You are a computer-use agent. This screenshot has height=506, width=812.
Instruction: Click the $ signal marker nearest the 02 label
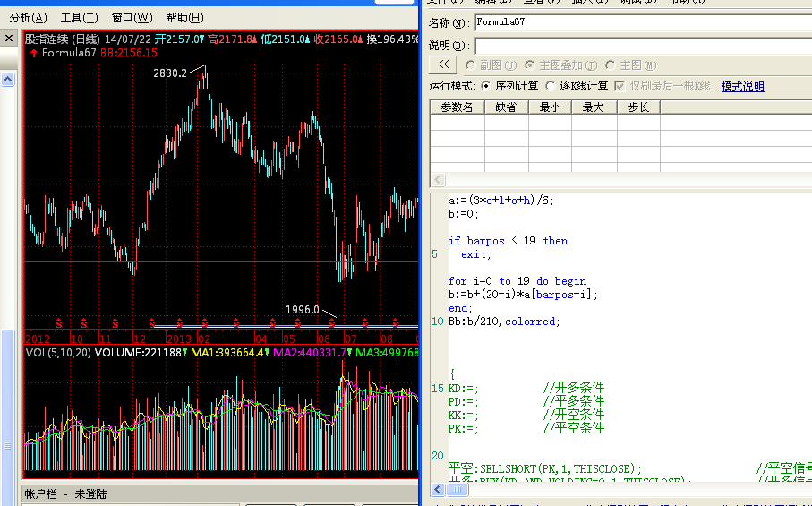click(204, 323)
